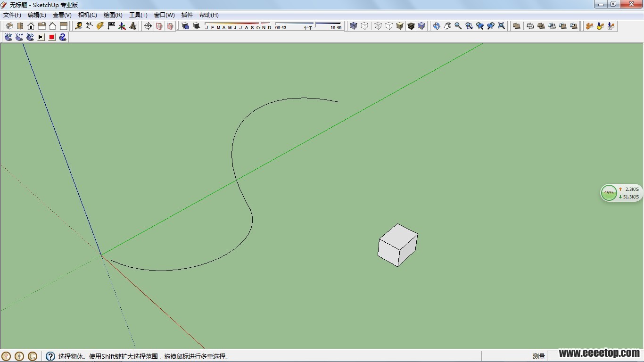Select the Subtract solid tool
The image size is (644, 362).
click(552, 26)
